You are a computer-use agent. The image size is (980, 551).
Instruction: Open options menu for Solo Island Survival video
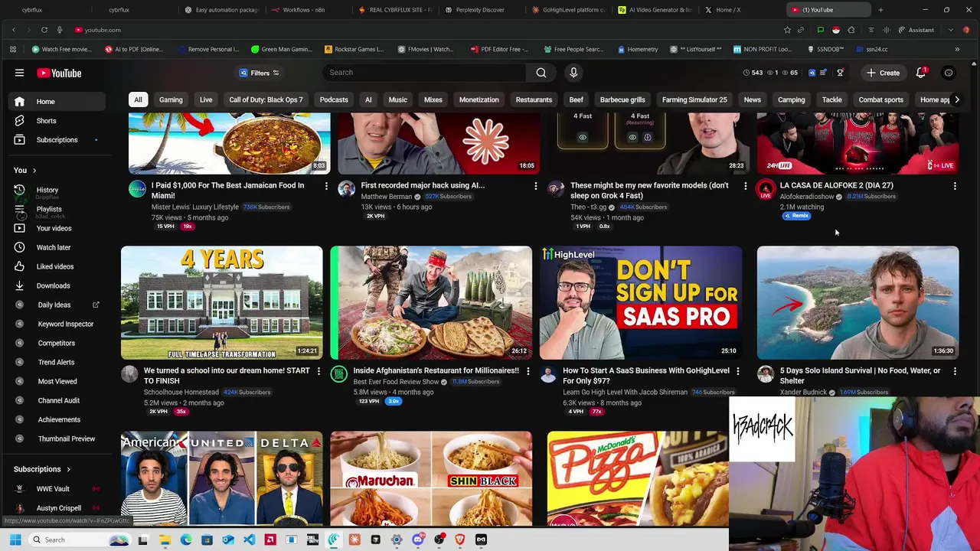(955, 371)
